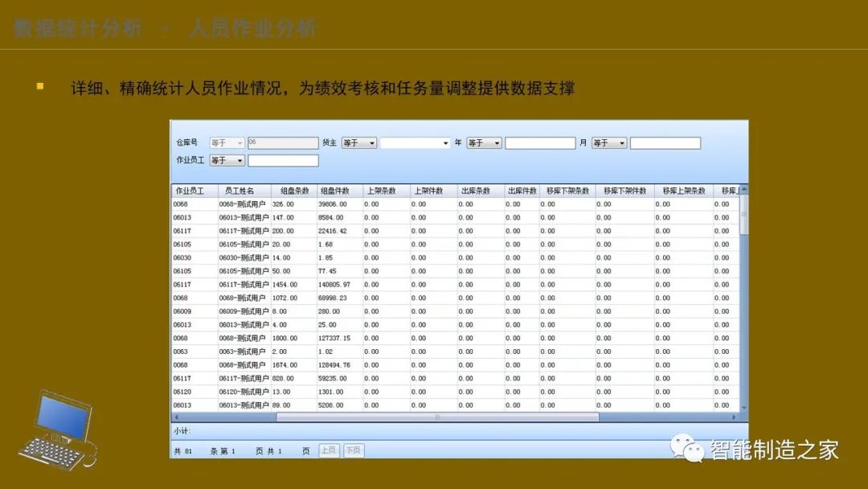
Task: Open the 仓库号 condition dropdown
Action: click(227, 142)
